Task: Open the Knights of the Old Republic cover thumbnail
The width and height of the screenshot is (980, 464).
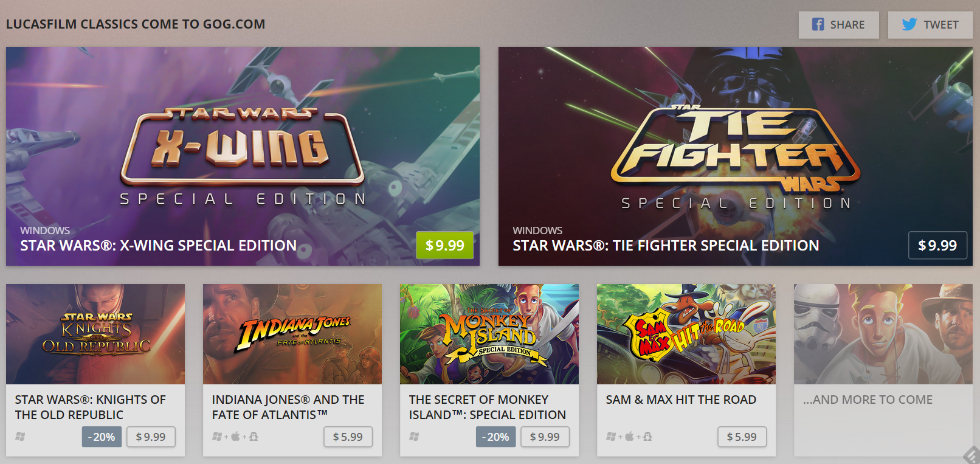Action: click(95, 334)
